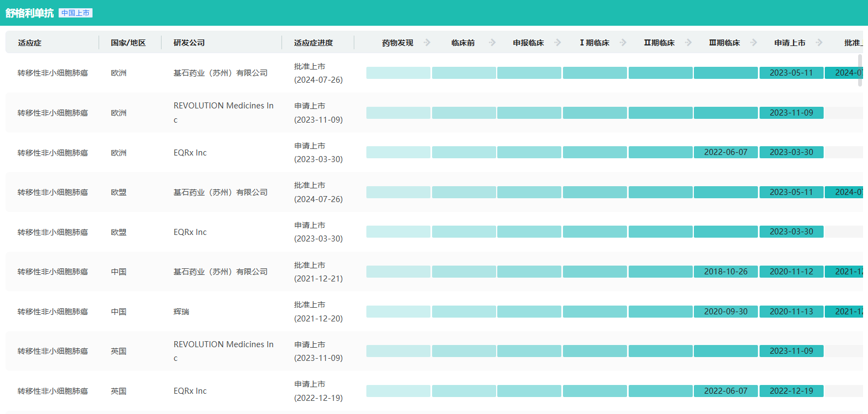The image size is (868, 414).
Task: Select the 国家/地区 column header
Action: point(128,43)
